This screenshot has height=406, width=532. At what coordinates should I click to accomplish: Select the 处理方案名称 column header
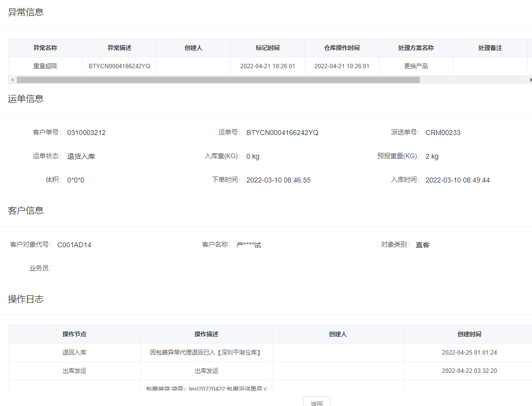click(x=416, y=48)
